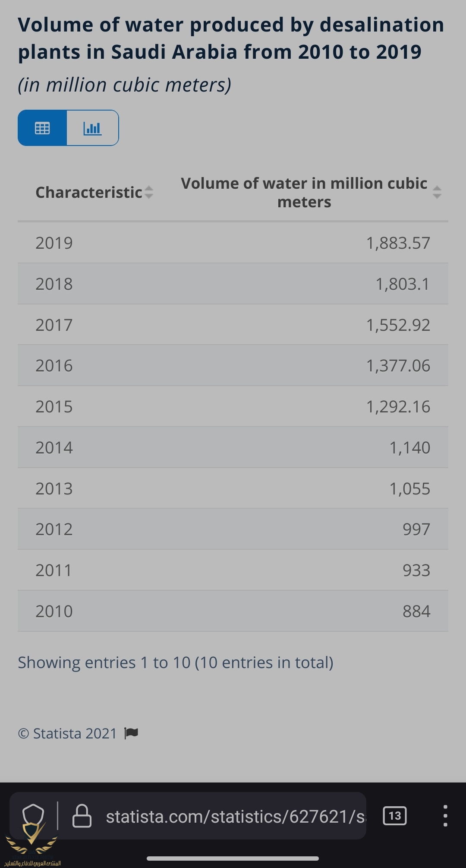Click the Volume of water column header text
This screenshot has height=868, width=466.
[x=304, y=193]
